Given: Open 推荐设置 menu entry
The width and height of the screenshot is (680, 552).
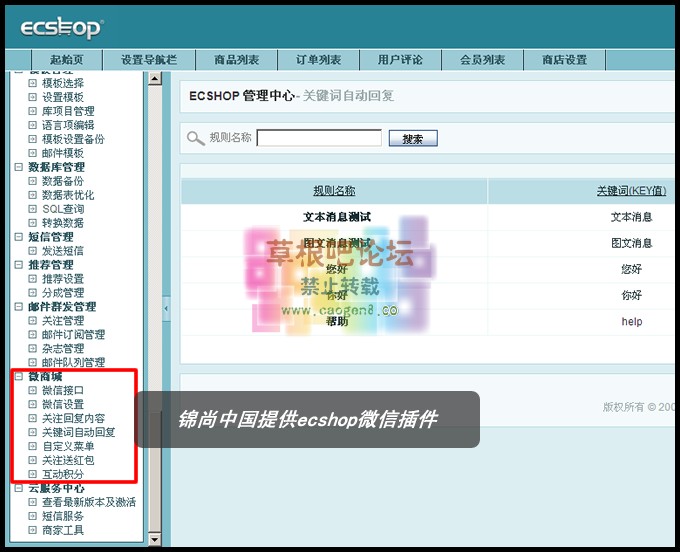Looking at the screenshot, I should point(63,279).
